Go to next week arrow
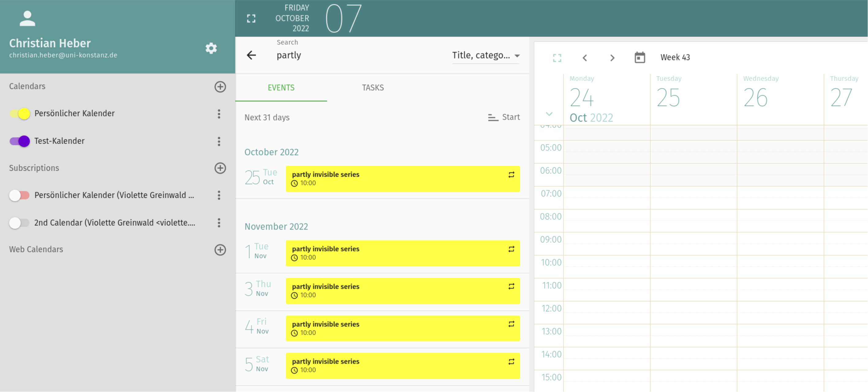Image resolution: width=868 pixels, height=392 pixels. click(612, 58)
